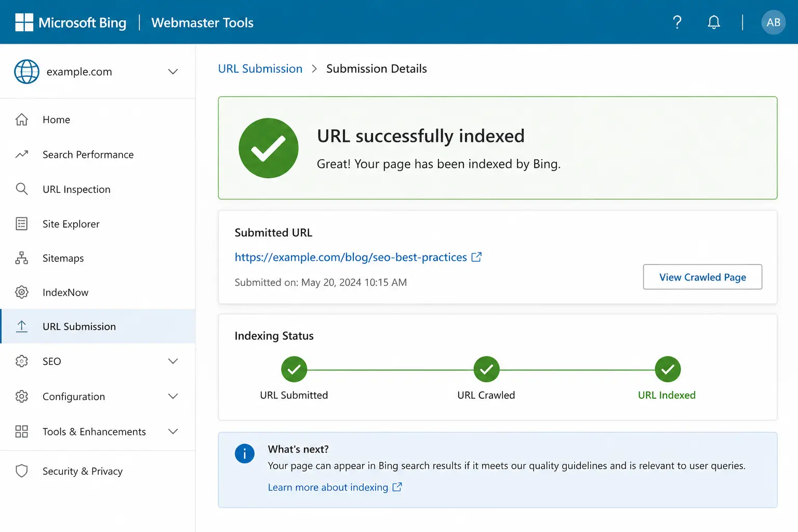Click the "Indexing Status" heading
798x532 pixels.
274,336
